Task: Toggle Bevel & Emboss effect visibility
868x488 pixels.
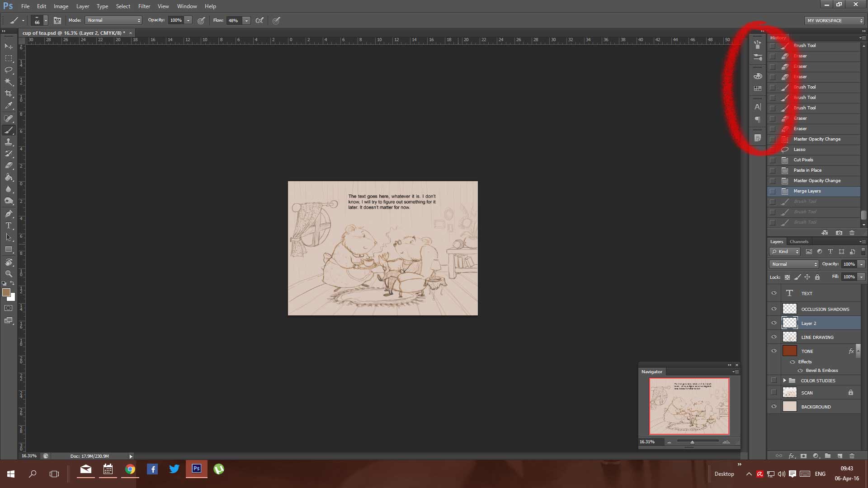Action: 800,371
